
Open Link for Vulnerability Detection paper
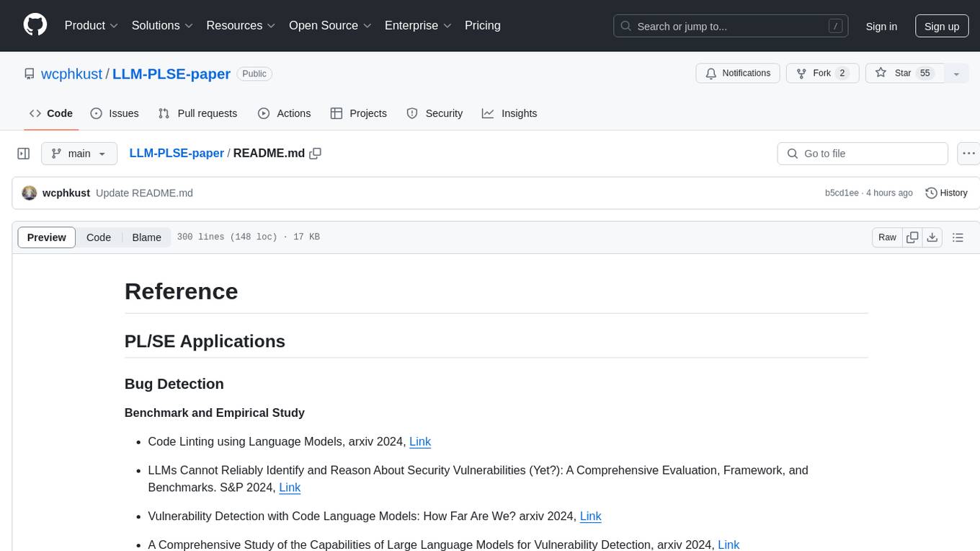pyautogui.click(x=590, y=516)
